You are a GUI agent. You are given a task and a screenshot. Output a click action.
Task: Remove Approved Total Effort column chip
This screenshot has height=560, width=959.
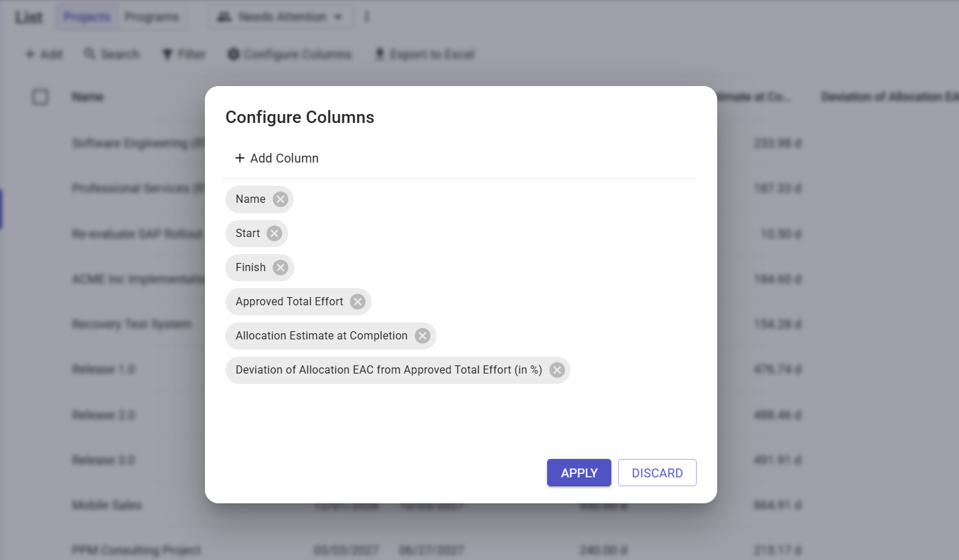point(357,302)
